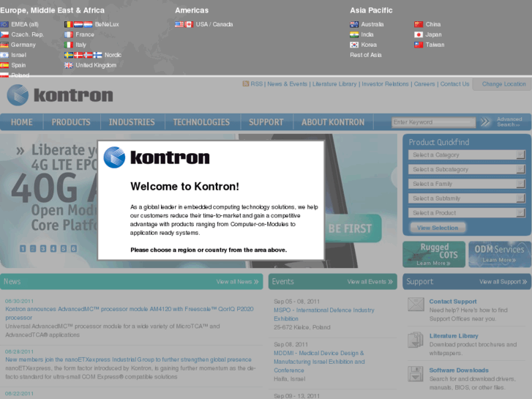
Task: Select the Israel flag icon
Action: pyautogui.click(x=4, y=55)
